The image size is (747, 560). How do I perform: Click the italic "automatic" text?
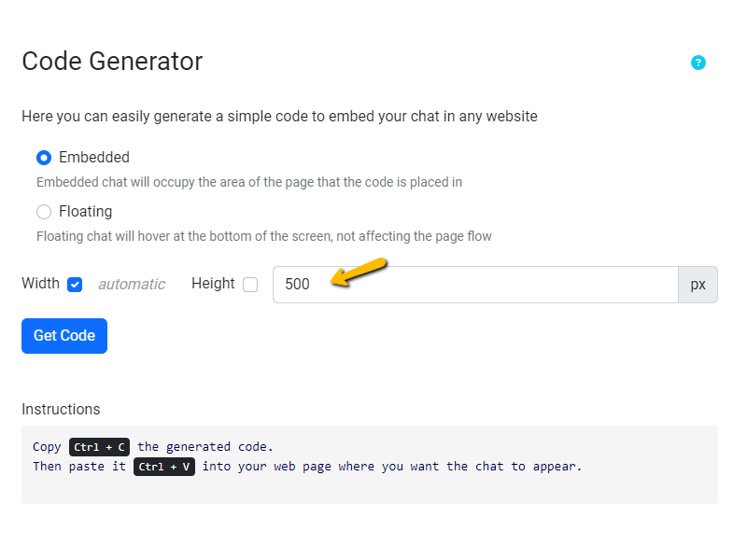point(132,285)
